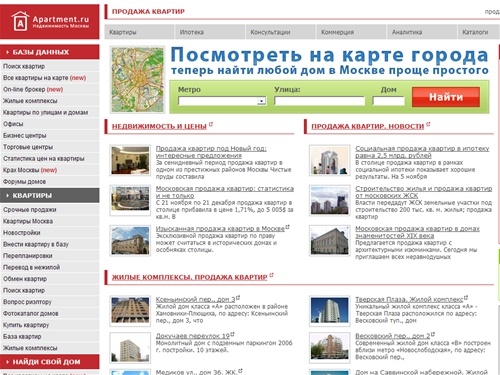Open article Продажа квартир под Новый год
Image resolution: width=500 pixels, height=375 pixels.
click(211, 152)
